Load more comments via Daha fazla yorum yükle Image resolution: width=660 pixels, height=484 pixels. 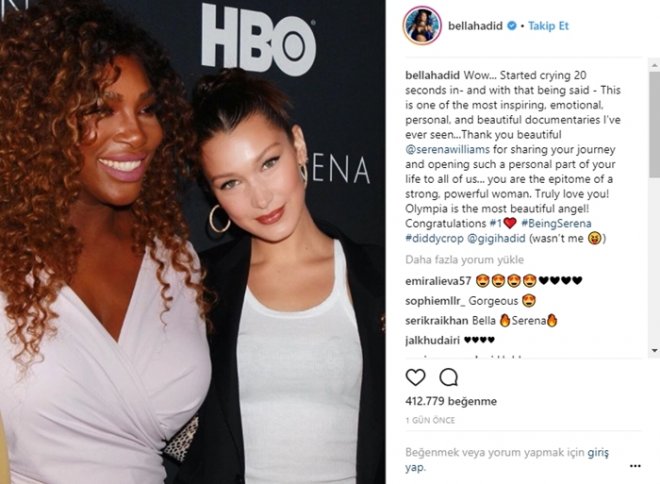coord(464,260)
